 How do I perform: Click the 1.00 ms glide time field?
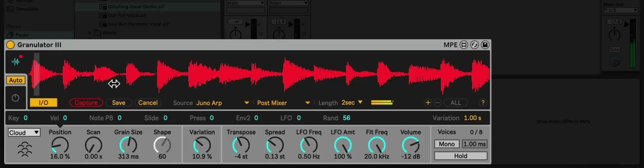point(474,144)
